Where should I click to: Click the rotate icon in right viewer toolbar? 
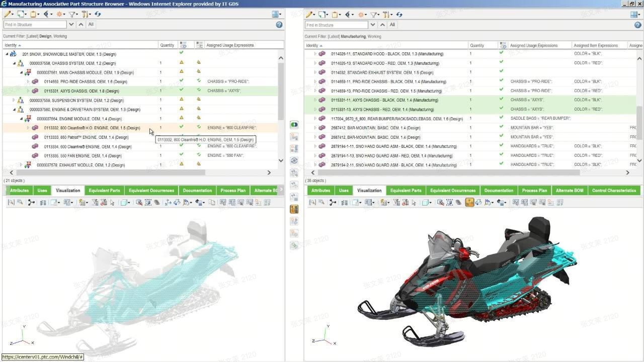point(478,202)
